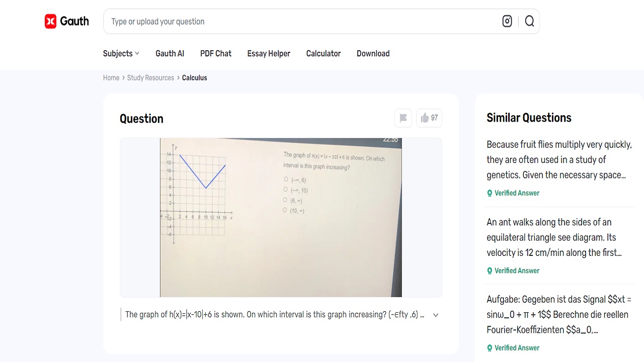Select the (6, ∞) radio option
This screenshot has height=362, width=644.
[285, 200]
